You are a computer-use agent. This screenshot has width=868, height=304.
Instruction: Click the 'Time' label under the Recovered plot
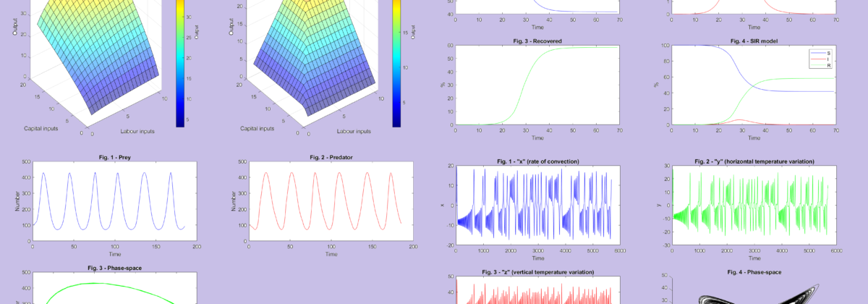tap(537, 138)
